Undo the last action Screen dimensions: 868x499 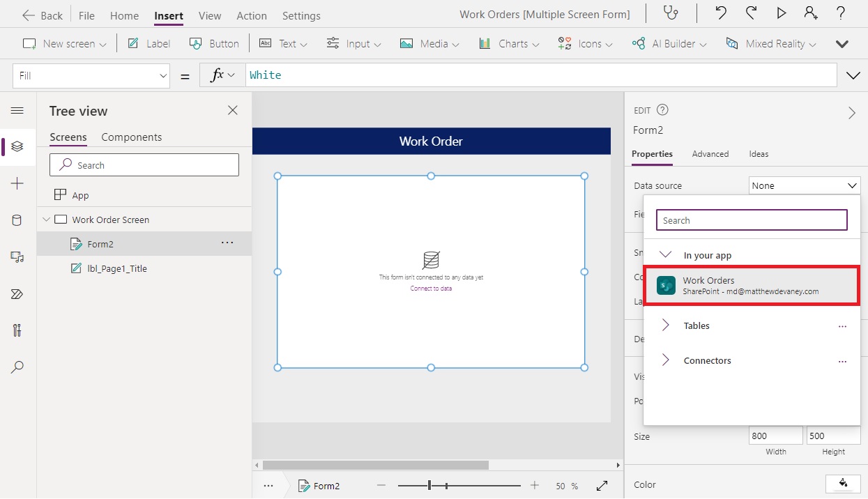pos(721,14)
